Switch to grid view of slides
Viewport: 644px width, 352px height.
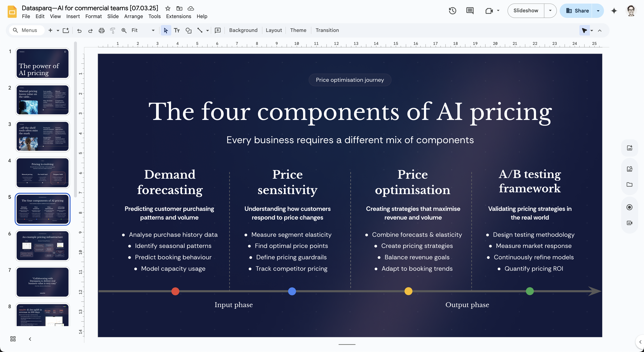coord(13,339)
